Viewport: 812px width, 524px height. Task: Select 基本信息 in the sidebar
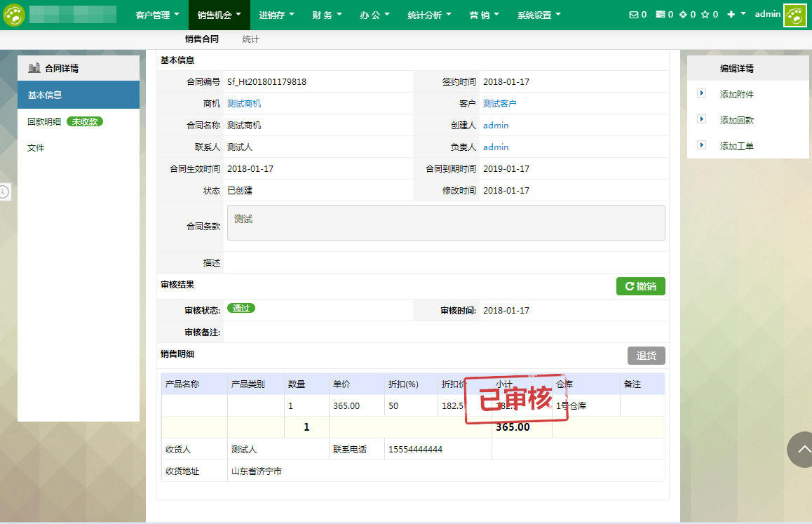point(79,95)
